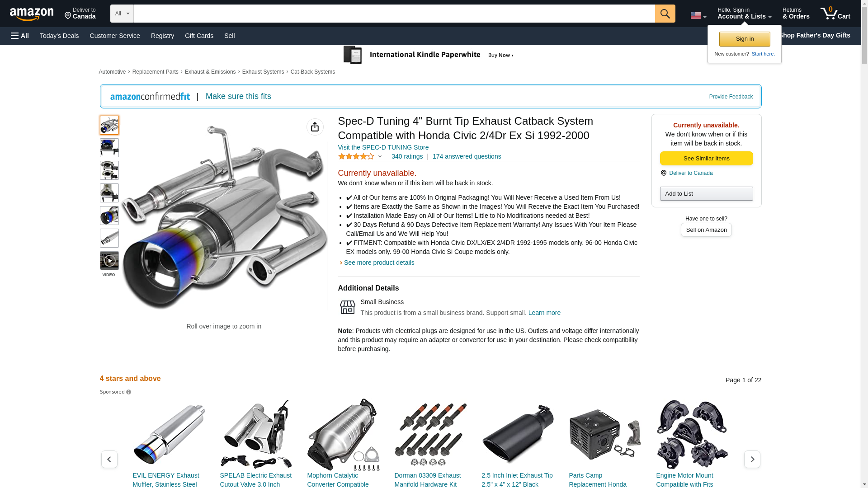Expand the star ratings breakdown arrow
The image size is (868, 488).
tap(380, 156)
